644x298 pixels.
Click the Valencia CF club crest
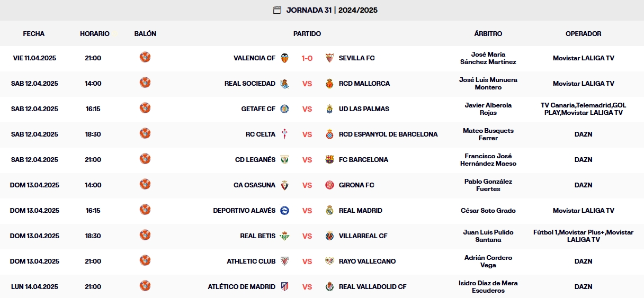(x=284, y=58)
